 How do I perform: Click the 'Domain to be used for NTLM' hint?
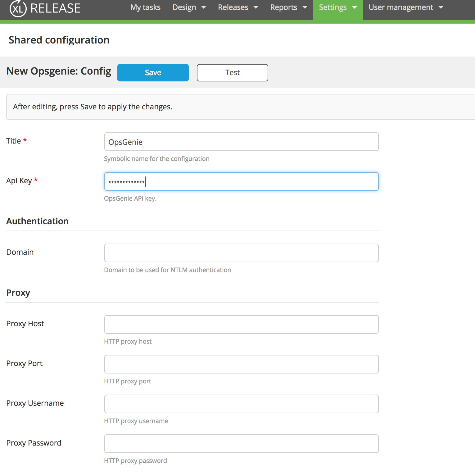(x=168, y=270)
